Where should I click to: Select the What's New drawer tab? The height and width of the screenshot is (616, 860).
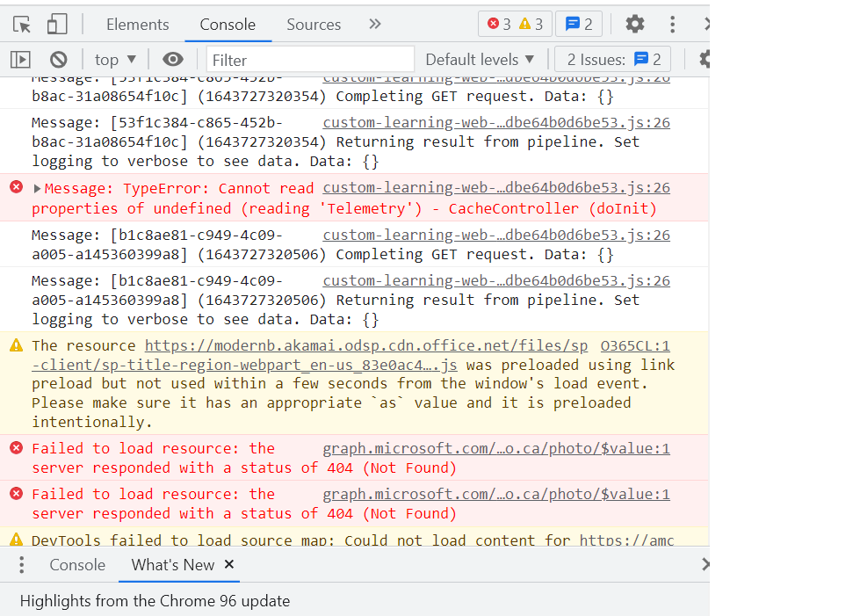click(x=173, y=564)
